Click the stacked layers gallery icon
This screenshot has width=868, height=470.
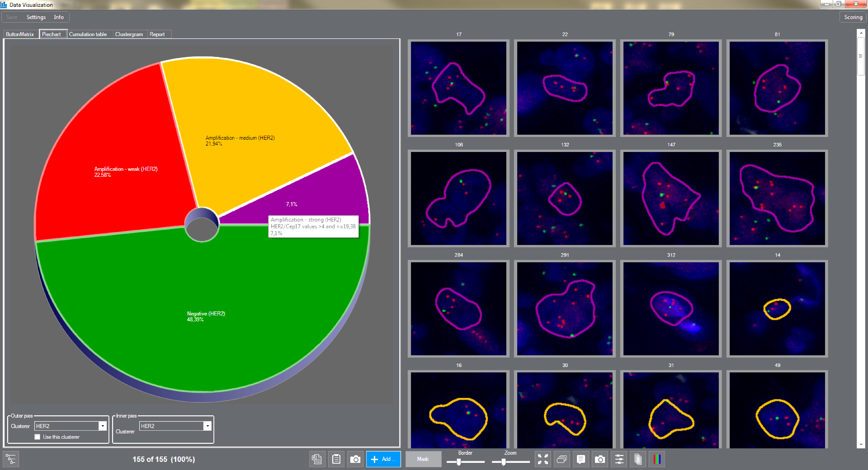562,459
